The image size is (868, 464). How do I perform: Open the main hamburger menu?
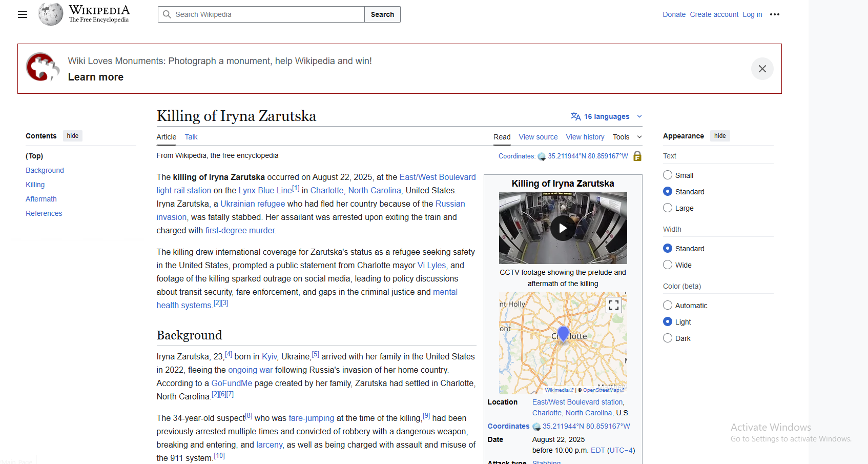pos(23,14)
